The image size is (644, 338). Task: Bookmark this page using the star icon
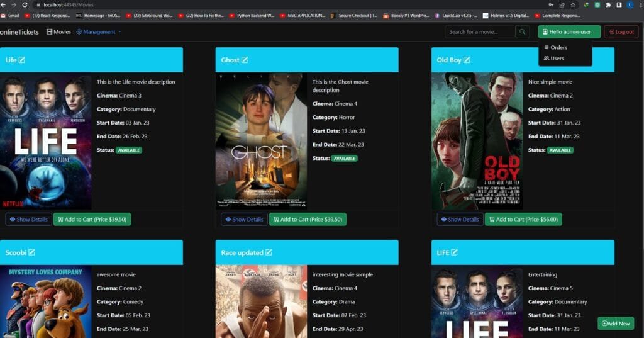pyautogui.click(x=572, y=4)
